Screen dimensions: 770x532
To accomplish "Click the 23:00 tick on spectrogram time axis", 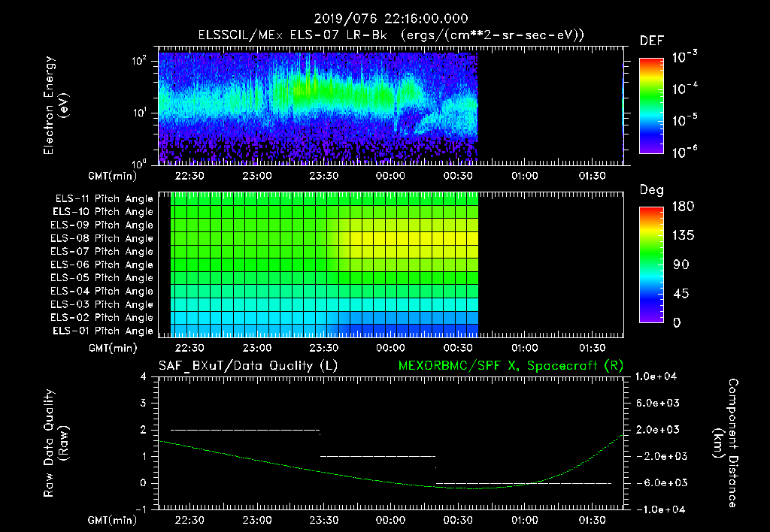I will 257,176.
